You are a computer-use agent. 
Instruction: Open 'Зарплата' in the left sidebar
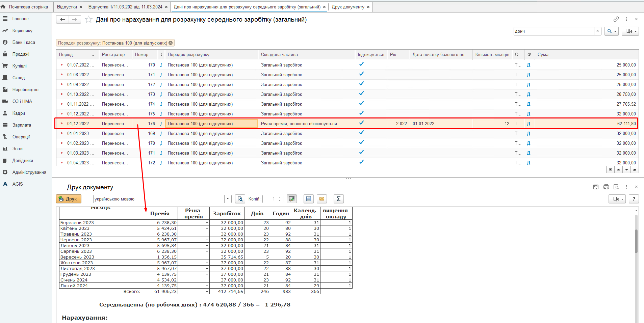coord(22,125)
